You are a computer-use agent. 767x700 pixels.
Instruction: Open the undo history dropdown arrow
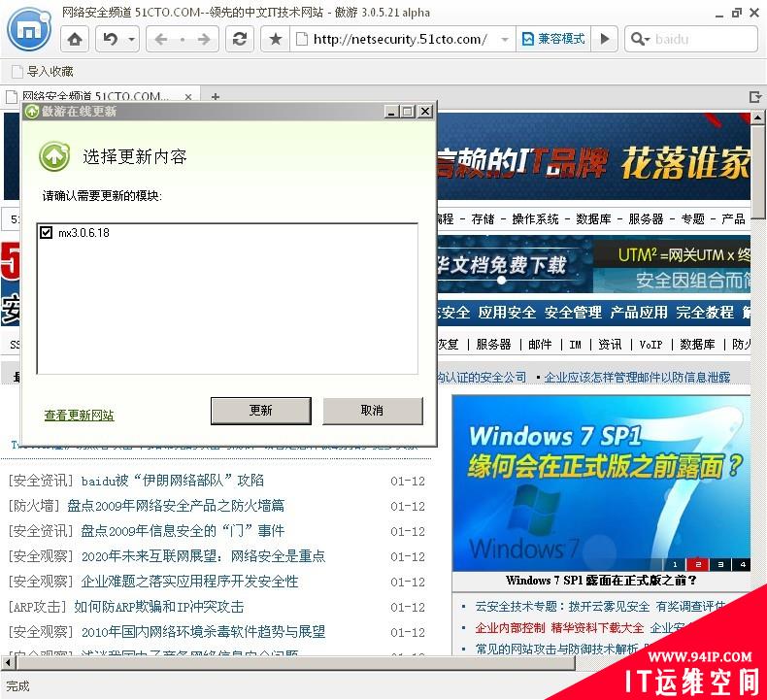[x=132, y=39]
